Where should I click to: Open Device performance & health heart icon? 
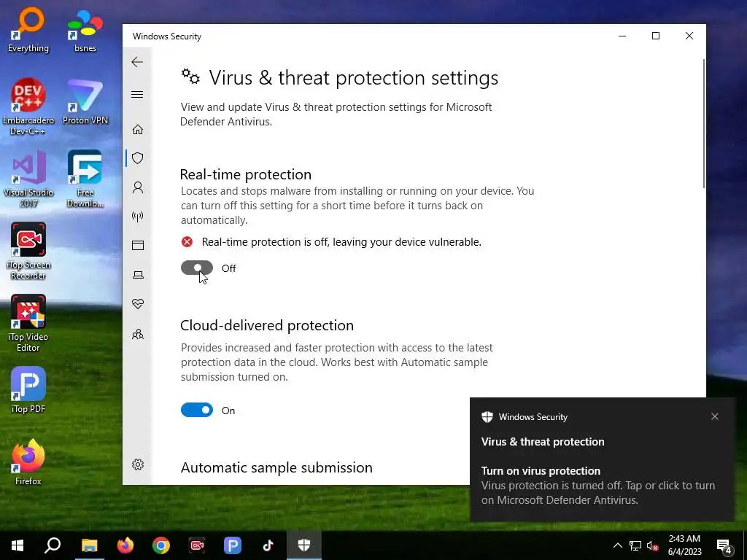[x=138, y=304]
